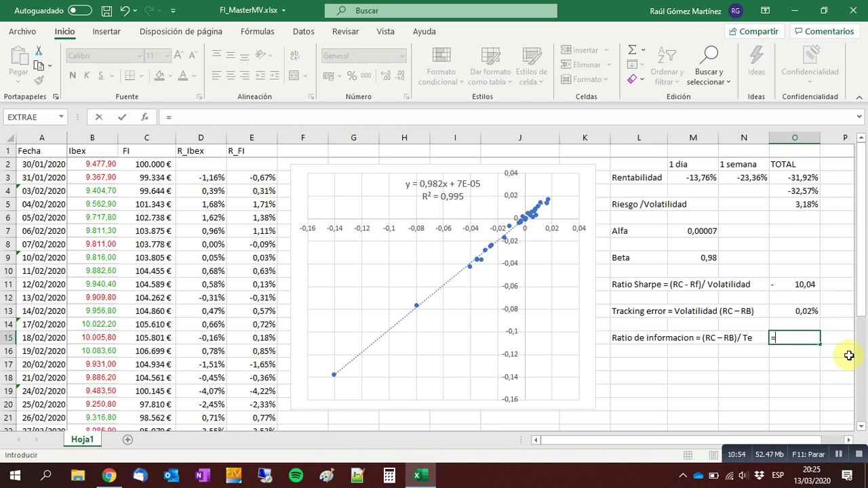868x488 pixels.
Task: Open Formato condicional dropdown
Action: [441, 66]
